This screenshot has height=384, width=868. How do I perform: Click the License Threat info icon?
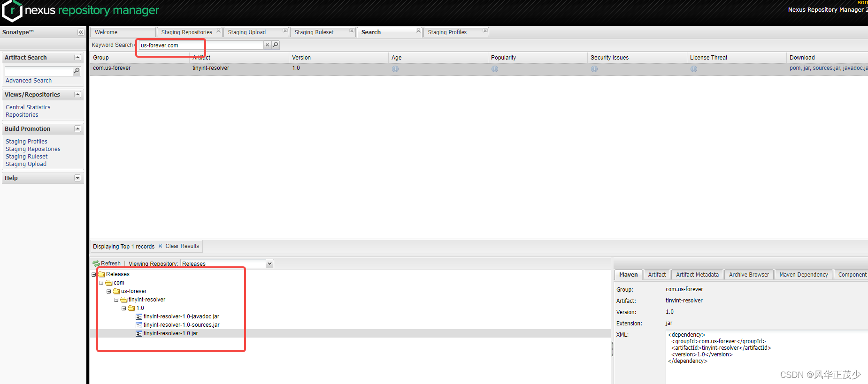click(694, 69)
